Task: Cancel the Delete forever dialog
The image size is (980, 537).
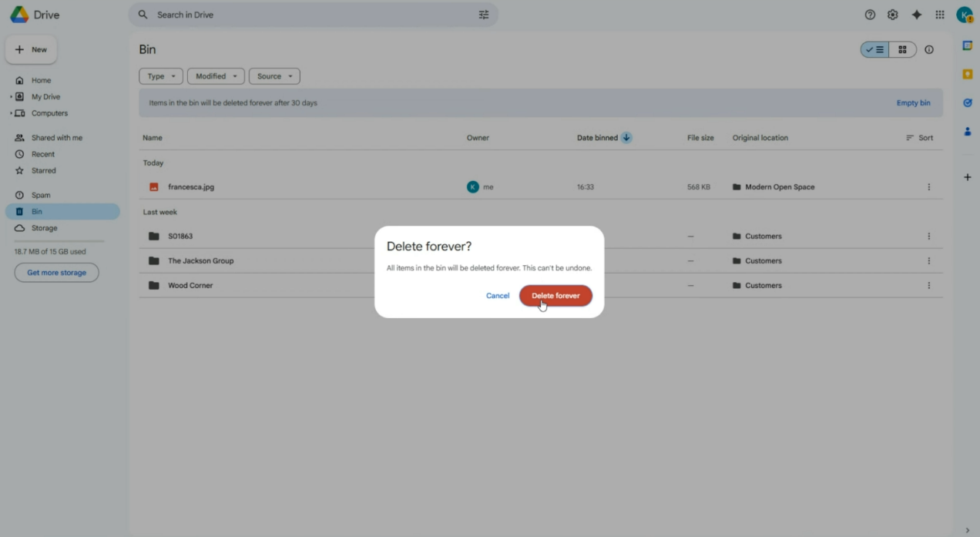Action: (497, 296)
